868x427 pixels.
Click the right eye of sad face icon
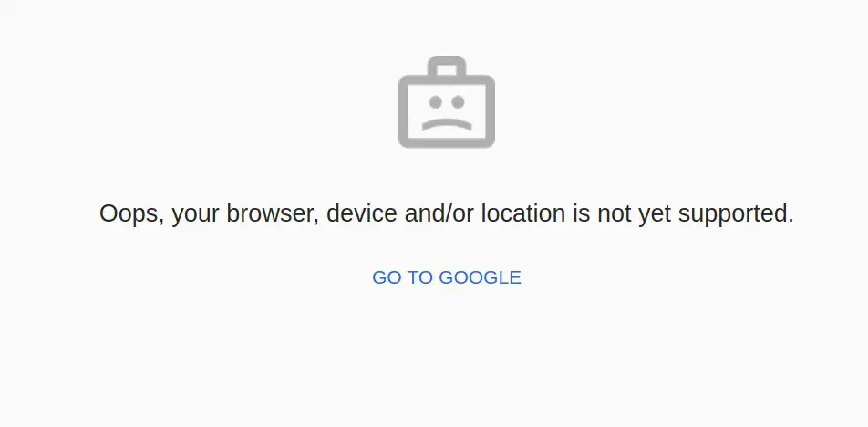[x=458, y=102]
